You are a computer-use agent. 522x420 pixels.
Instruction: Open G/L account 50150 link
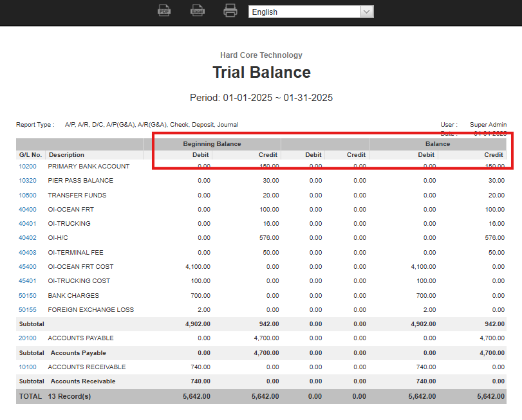(28, 296)
